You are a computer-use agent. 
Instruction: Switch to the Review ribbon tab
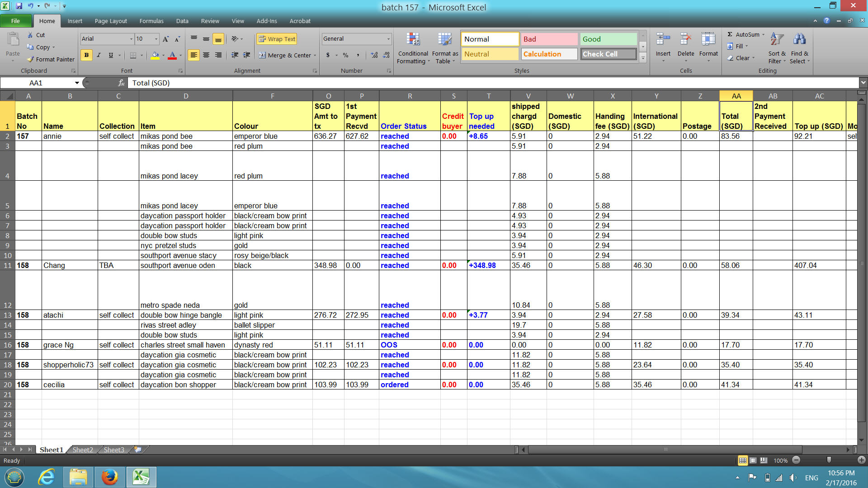[x=210, y=21]
